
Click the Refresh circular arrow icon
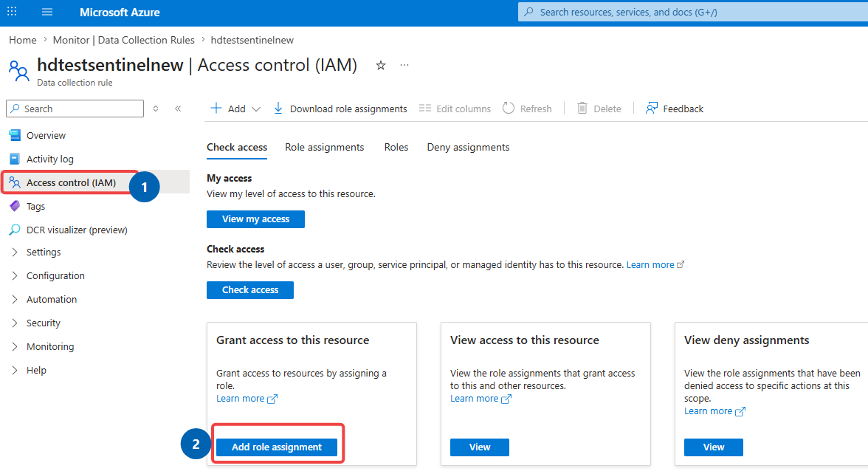(508, 108)
